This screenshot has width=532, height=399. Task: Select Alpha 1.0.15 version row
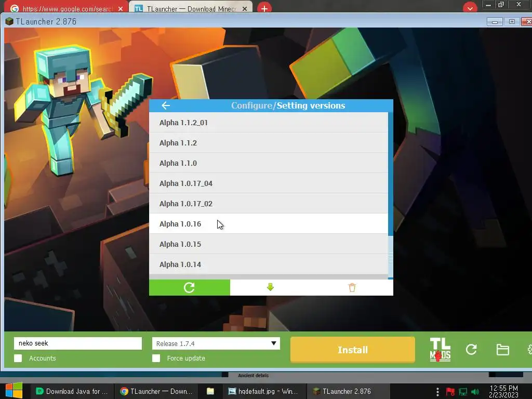click(x=269, y=244)
